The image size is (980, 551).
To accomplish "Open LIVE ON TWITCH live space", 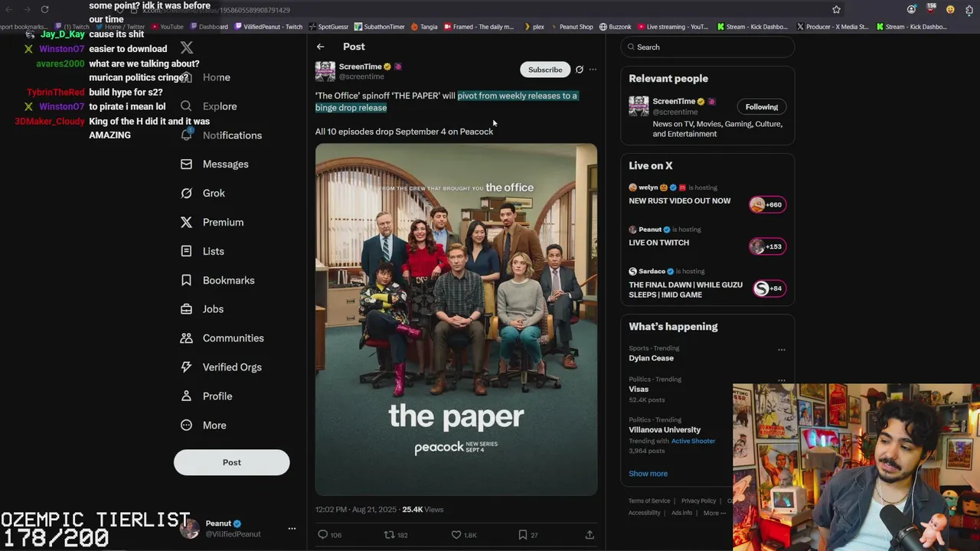I will (x=659, y=243).
